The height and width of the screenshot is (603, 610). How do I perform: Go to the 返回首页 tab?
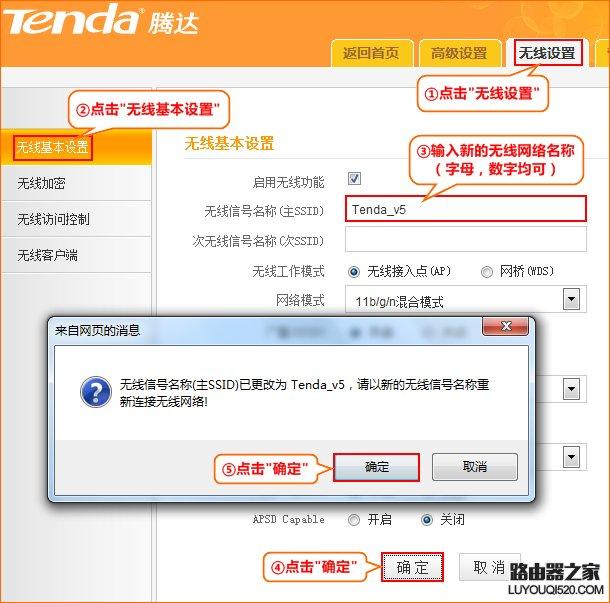tap(371, 53)
